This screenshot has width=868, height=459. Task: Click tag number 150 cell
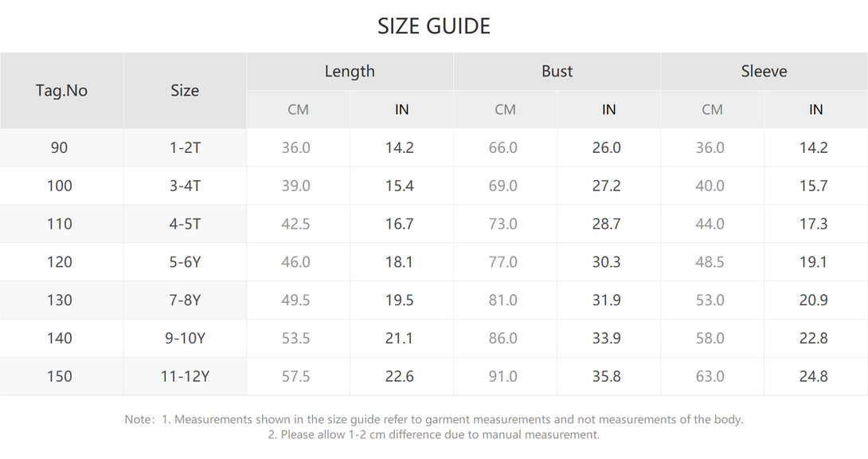[61, 376]
